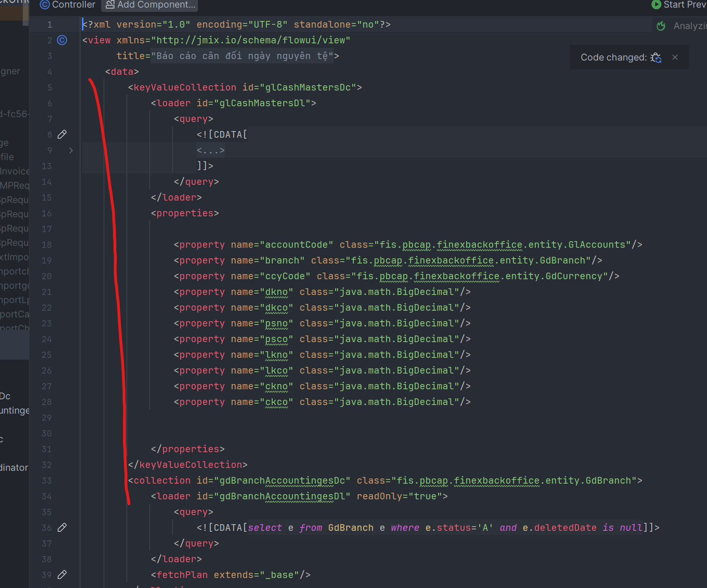707x588 pixels.
Task: Open the Controller navigation button
Action: coord(68,5)
